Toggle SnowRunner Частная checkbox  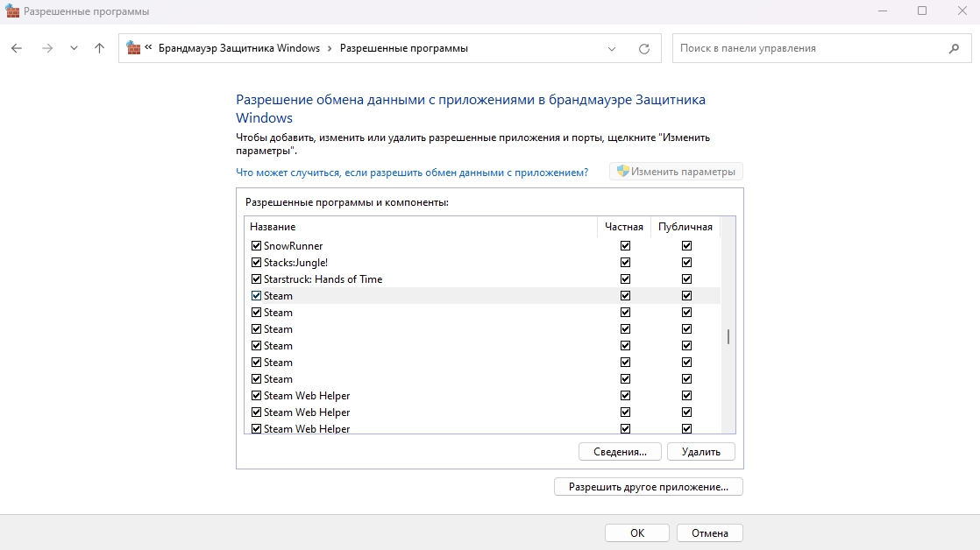click(x=625, y=246)
